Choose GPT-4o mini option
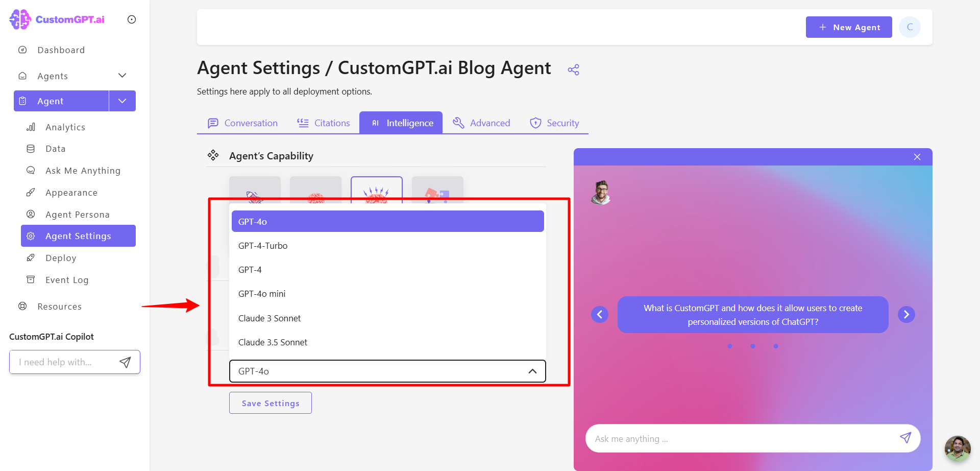980x471 pixels. (x=388, y=294)
